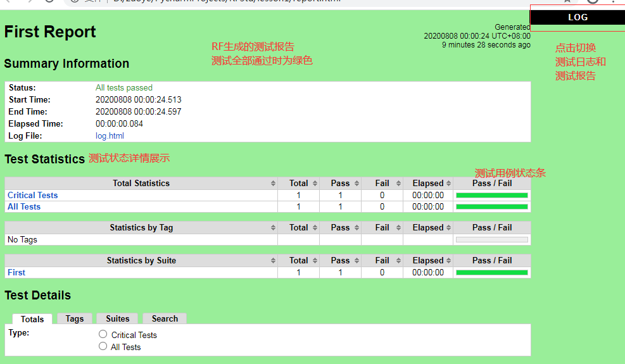Screen dimensions: 625x364
Task: Sort Statistics by Tag Total column
Action: coord(298,228)
